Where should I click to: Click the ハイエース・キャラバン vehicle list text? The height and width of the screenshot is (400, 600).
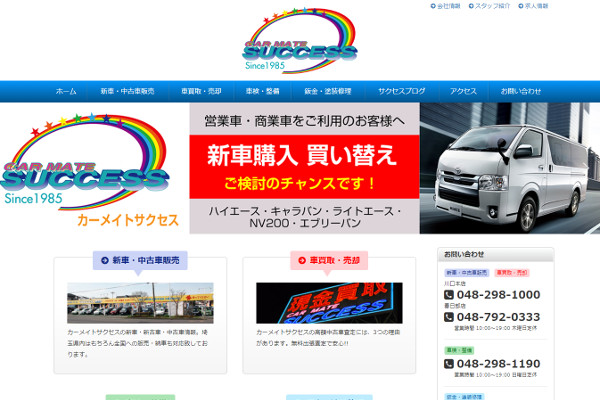[305, 217]
